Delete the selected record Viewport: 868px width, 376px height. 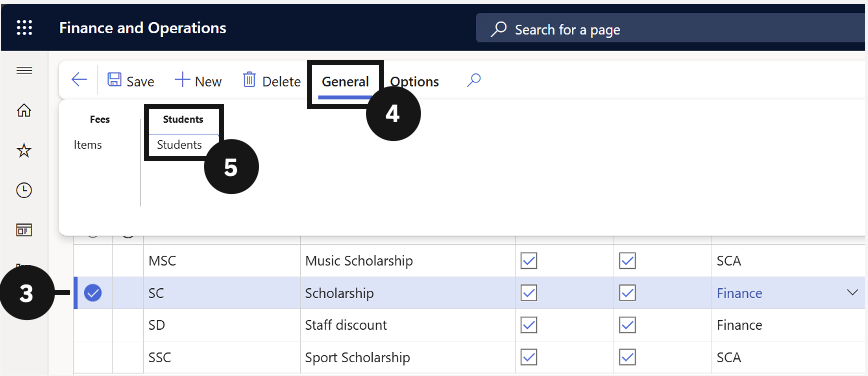(272, 81)
